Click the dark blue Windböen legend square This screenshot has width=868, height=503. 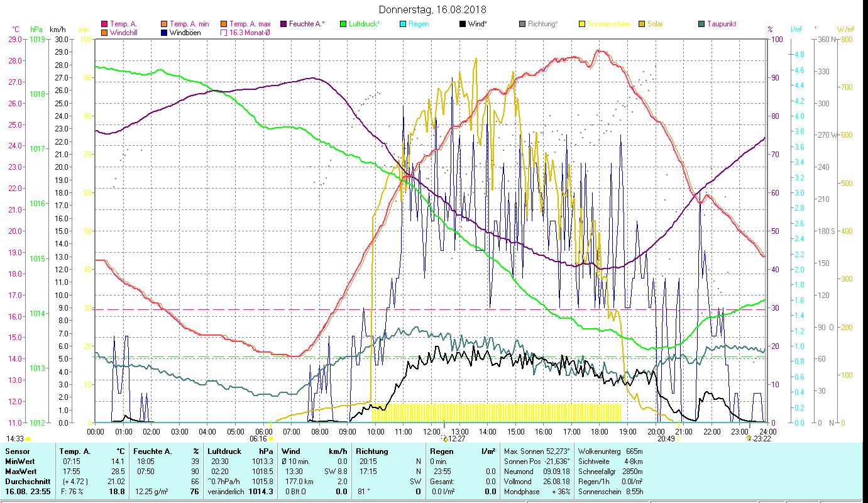[x=164, y=33]
